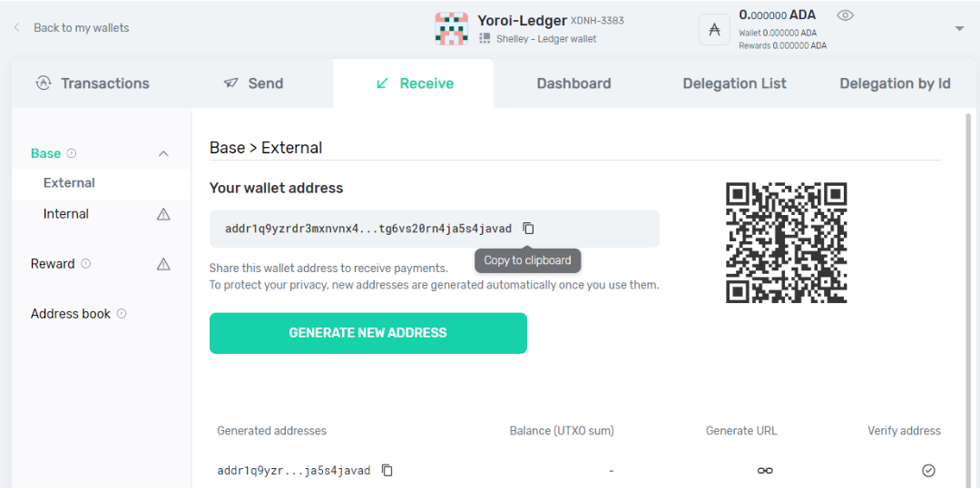Click the Generate URL infinity icon
980x489 pixels.
[765, 470]
